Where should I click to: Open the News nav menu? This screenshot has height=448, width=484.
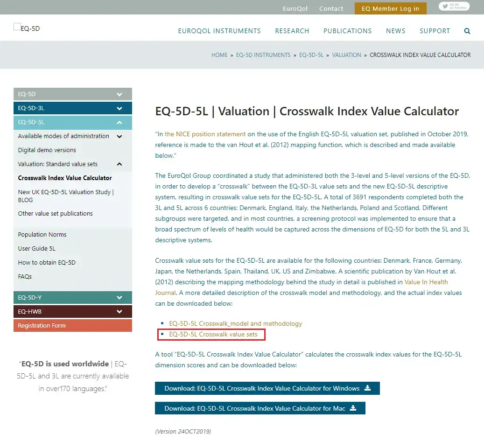[396, 31]
